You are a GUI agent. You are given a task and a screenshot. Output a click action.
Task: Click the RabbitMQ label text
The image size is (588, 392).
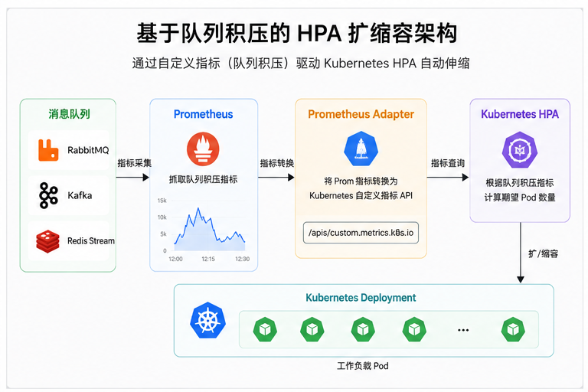(x=88, y=150)
